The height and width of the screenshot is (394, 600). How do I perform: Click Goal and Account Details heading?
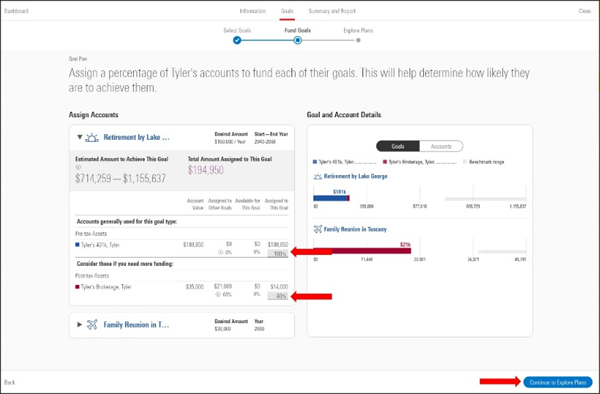[x=344, y=115]
